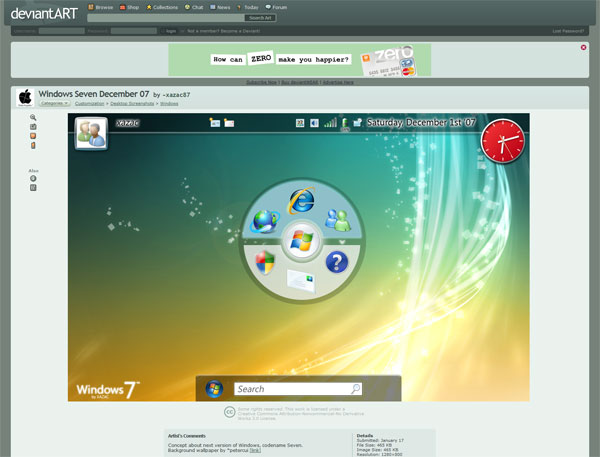This screenshot has height=457, width=600.
Task: Click the orange comment bubble sidebar icon
Action: tap(33, 136)
